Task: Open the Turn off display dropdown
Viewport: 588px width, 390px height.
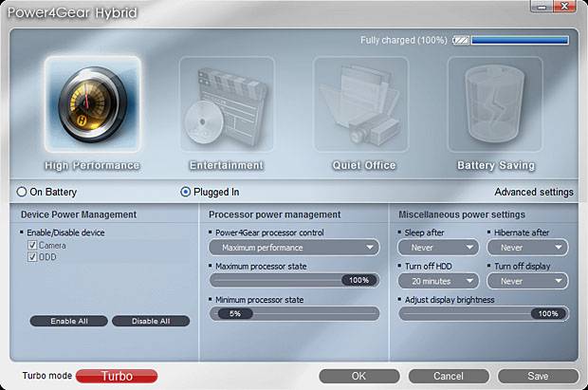Action: (x=527, y=281)
